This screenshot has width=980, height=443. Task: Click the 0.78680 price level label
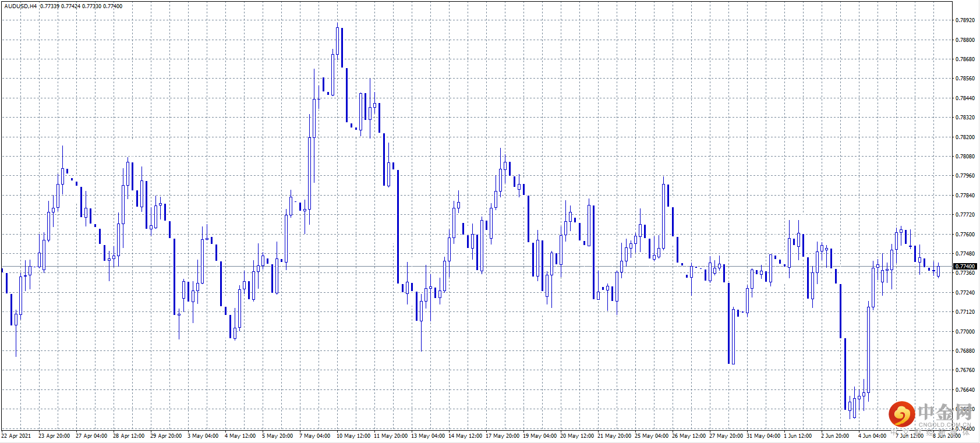point(965,59)
